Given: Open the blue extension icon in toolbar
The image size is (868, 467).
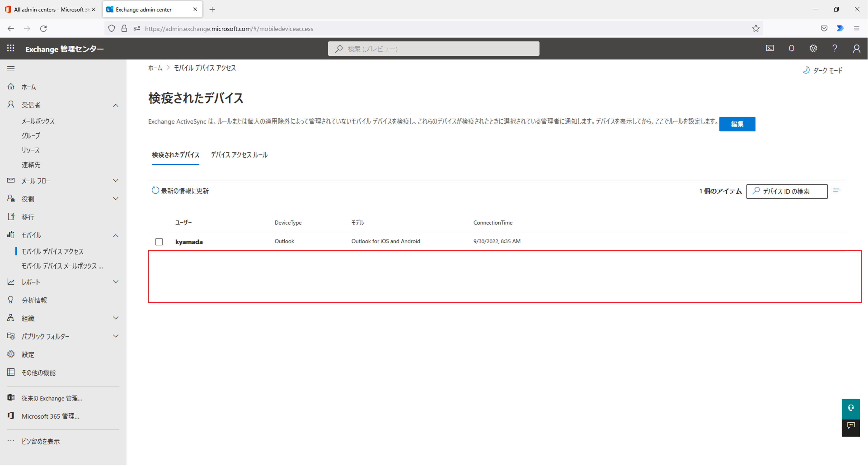Looking at the screenshot, I should 840,29.
